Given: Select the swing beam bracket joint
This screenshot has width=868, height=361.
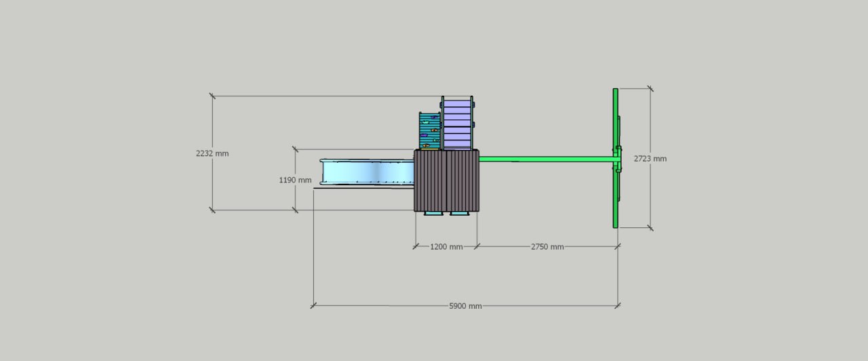Looking at the screenshot, I should [x=618, y=159].
